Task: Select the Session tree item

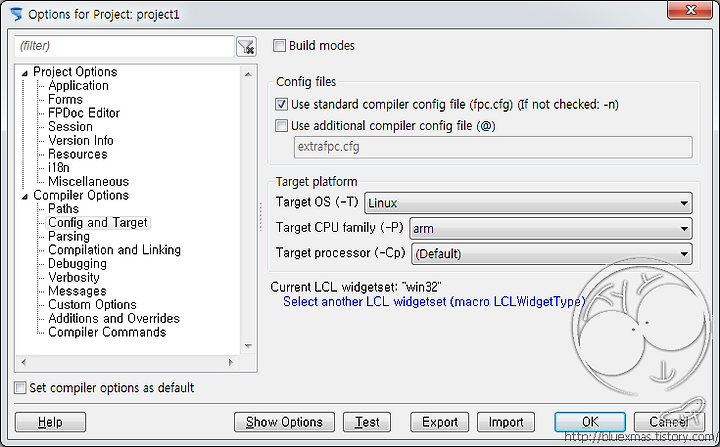Action: coord(70,126)
